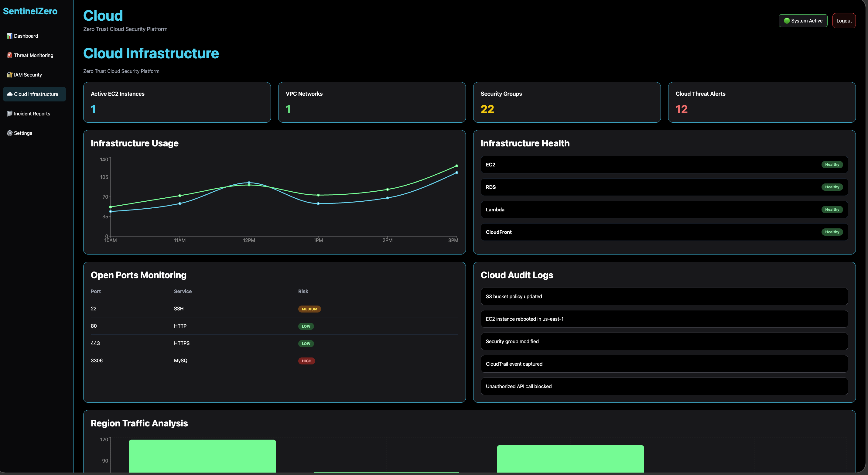This screenshot has height=475, width=868.
Task: Click the RDS Healthy status badge
Action: coord(832,187)
